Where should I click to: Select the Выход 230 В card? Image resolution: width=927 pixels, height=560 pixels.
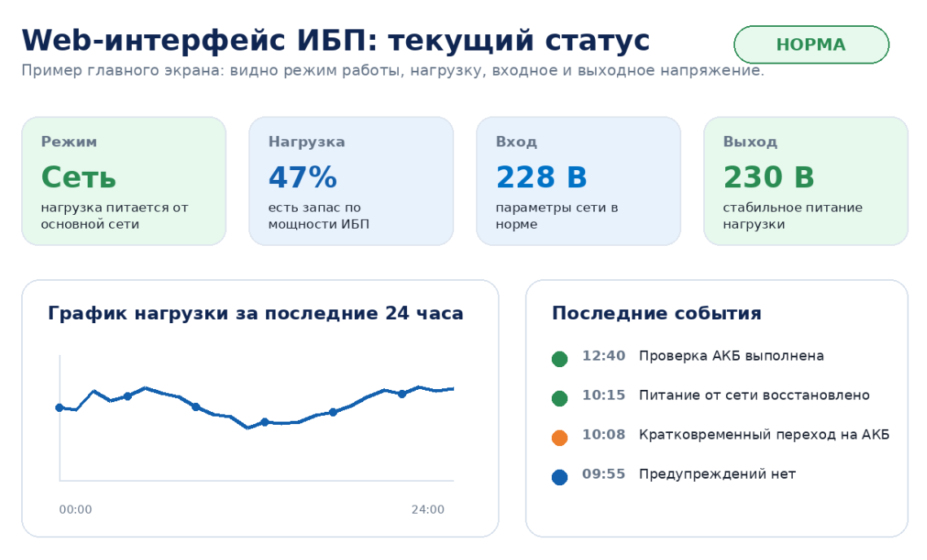click(x=806, y=181)
